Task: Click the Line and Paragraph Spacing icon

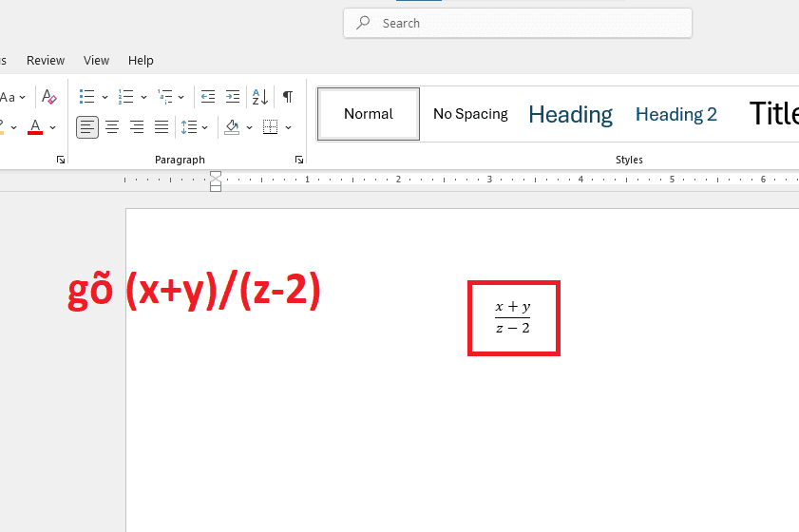Action: coord(189,127)
